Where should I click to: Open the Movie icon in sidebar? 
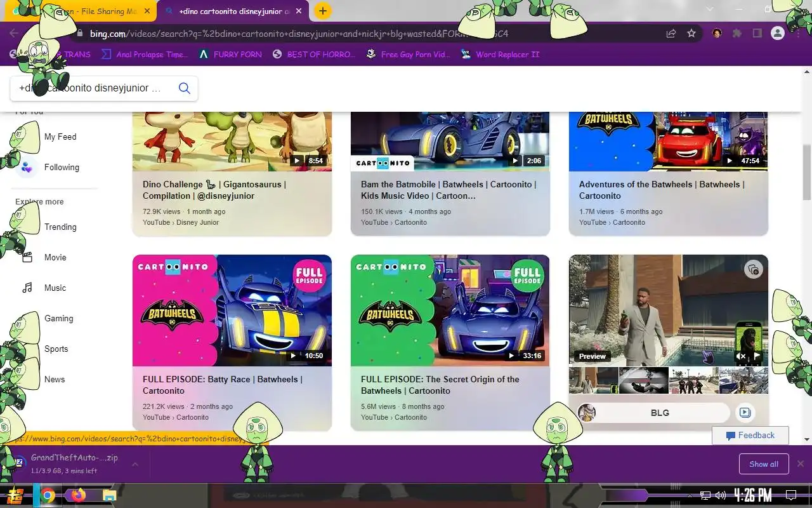pos(27,257)
